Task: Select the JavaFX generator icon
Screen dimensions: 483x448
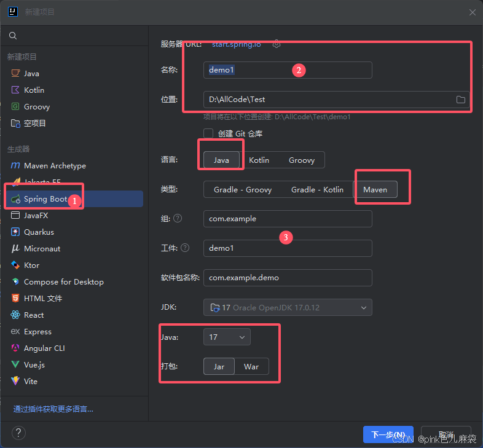Action: 15,215
